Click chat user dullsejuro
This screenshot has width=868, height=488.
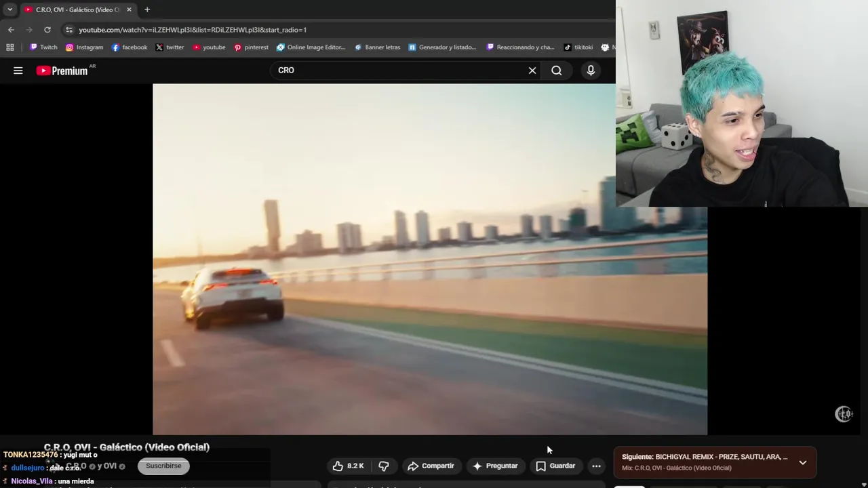click(27, 468)
